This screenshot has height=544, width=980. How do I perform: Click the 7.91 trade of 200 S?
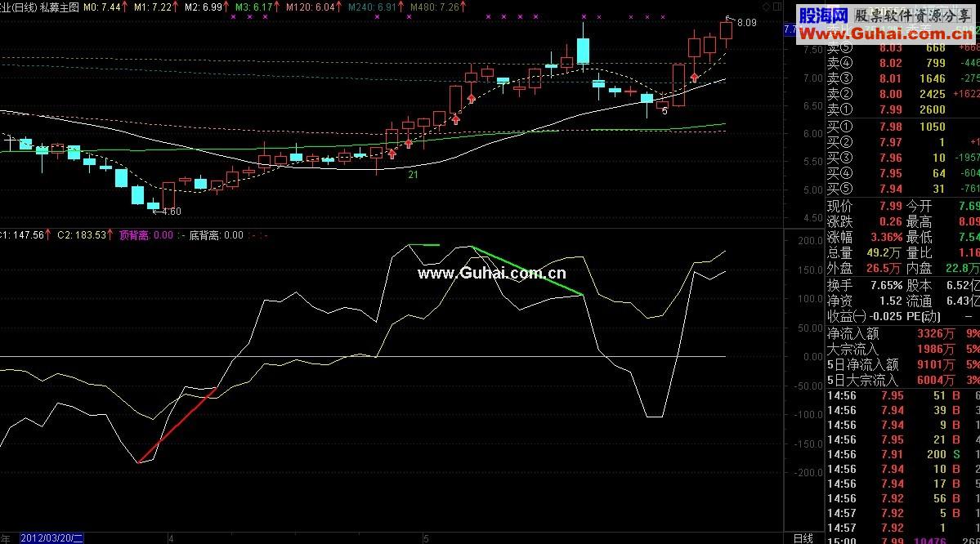tap(902, 455)
